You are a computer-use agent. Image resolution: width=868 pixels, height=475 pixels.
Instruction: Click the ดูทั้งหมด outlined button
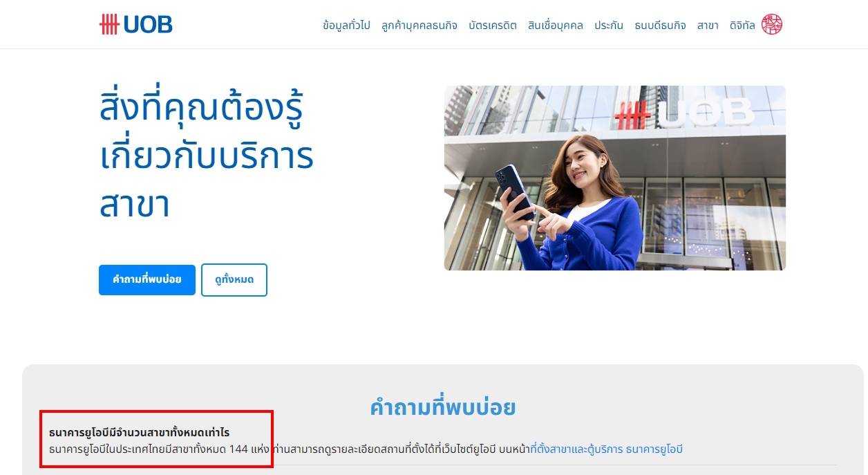pos(234,280)
